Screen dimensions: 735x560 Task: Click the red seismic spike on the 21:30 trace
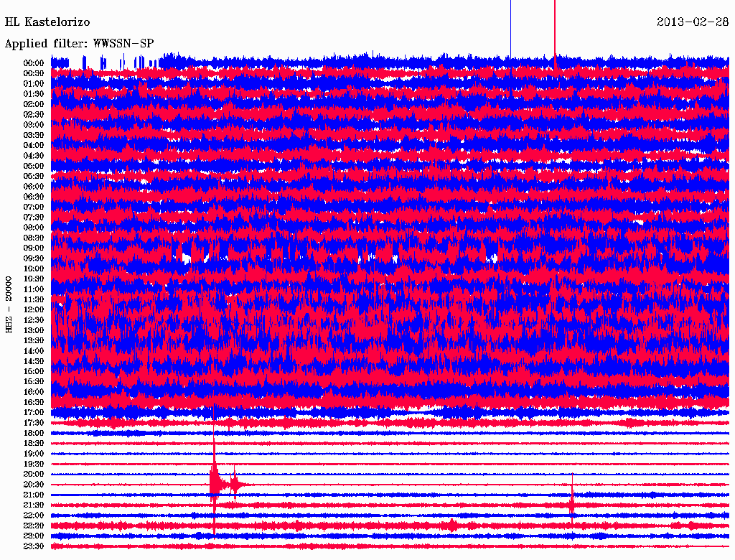(x=572, y=505)
